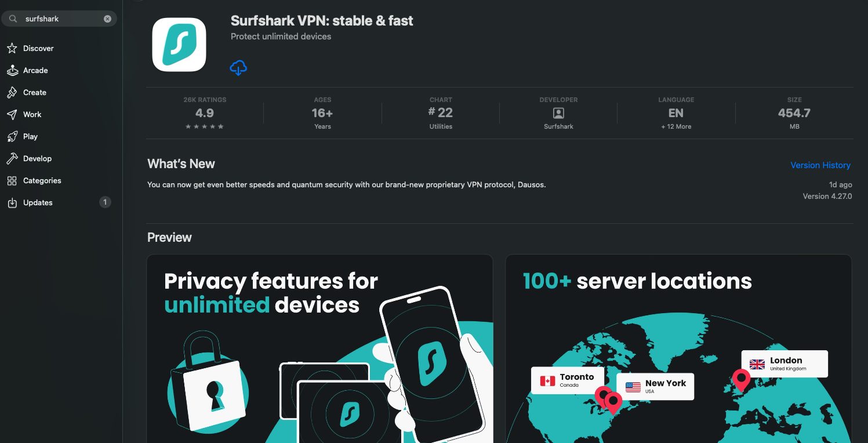Select Play in the sidebar

tap(30, 137)
